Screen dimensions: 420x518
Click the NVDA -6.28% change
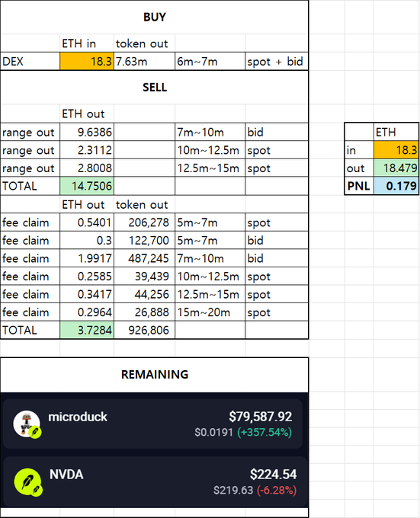click(x=277, y=491)
